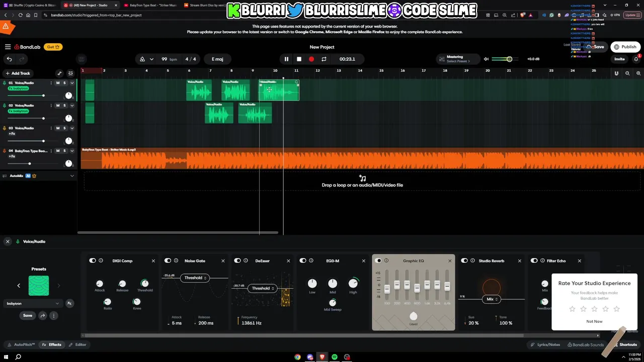The width and height of the screenshot is (644, 362).
Task: Open notifications bell
Action: [636, 59]
